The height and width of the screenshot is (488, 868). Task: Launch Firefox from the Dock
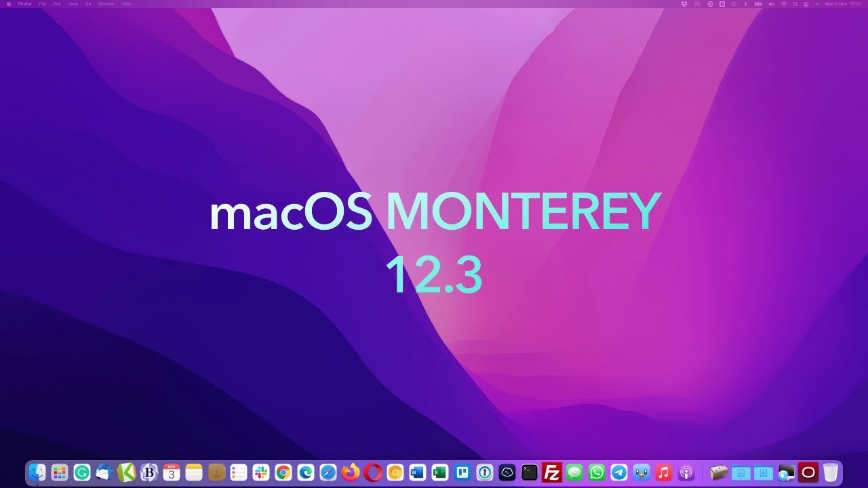(351, 472)
